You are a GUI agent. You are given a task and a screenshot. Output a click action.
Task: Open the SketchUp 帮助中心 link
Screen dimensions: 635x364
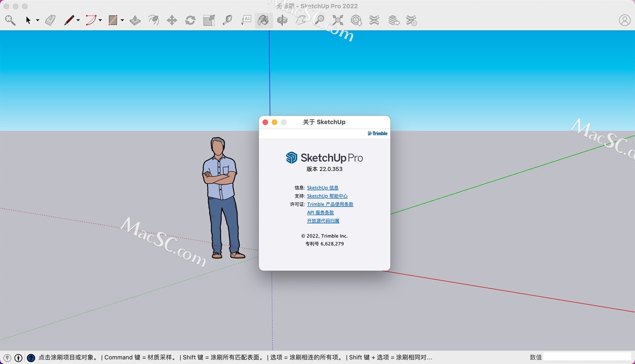(x=327, y=196)
